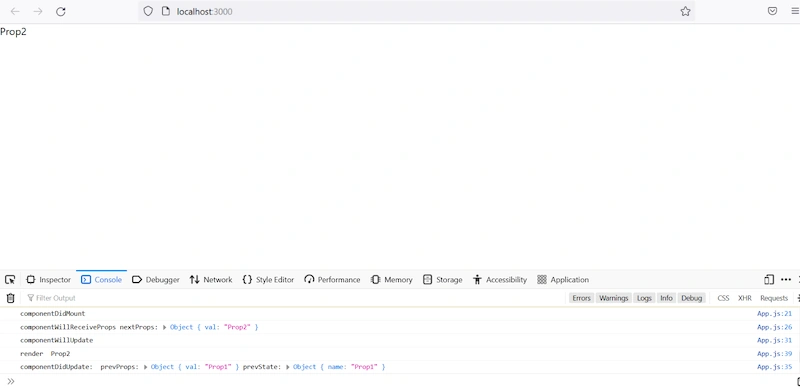Activate the element picker tool
The image size is (800, 389).
pos(10,280)
